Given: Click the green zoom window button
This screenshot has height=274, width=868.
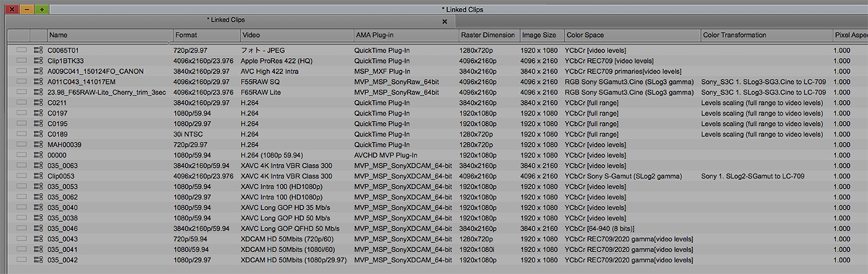Looking at the screenshot, I should [x=41, y=9].
